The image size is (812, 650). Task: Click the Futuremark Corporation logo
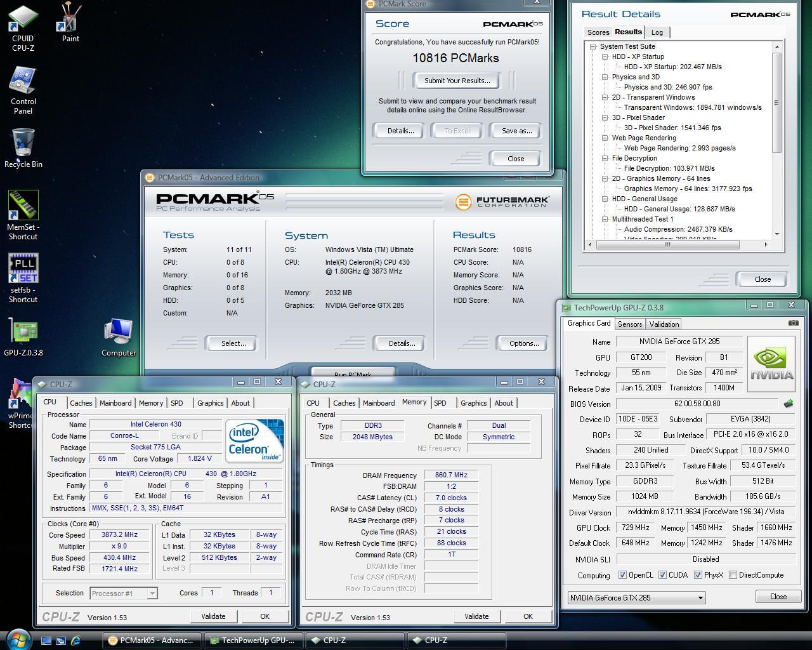(x=502, y=202)
